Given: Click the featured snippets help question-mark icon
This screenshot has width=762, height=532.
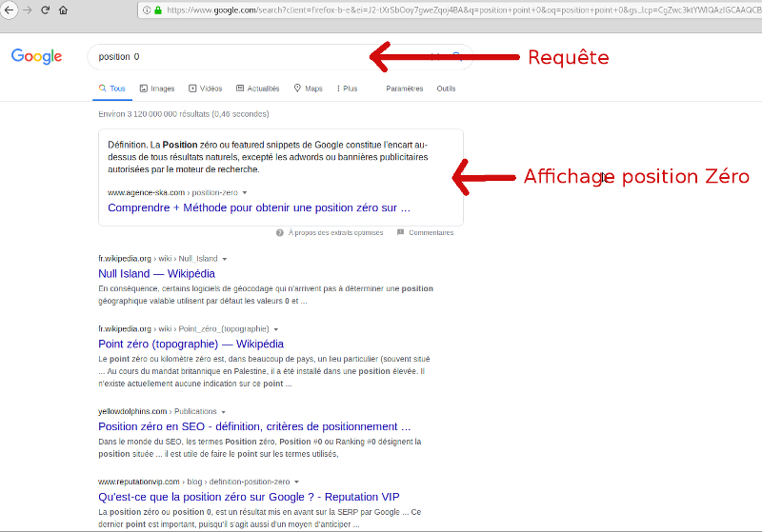Looking at the screenshot, I should [280, 232].
